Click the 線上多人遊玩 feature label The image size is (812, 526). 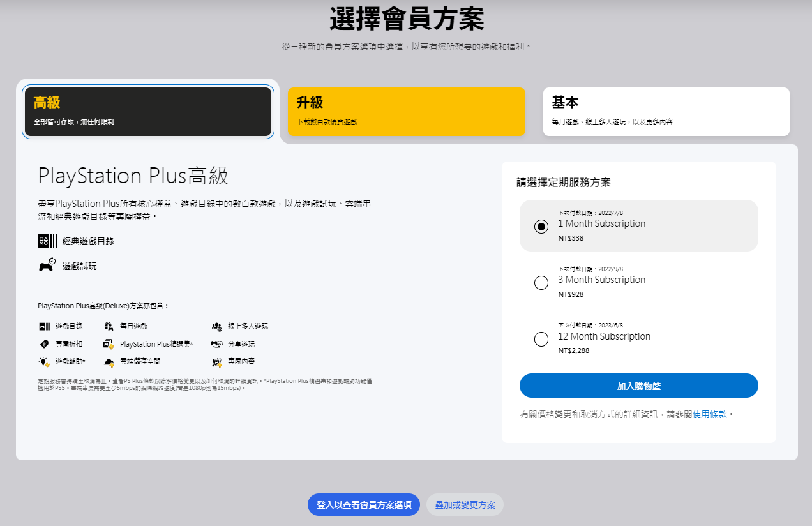tap(248, 326)
